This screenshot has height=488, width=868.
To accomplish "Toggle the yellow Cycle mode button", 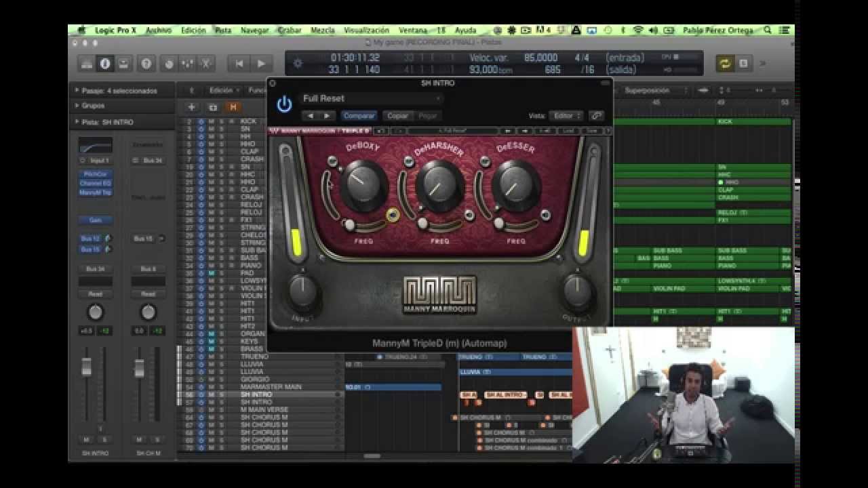I will pyautogui.click(x=726, y=64).
